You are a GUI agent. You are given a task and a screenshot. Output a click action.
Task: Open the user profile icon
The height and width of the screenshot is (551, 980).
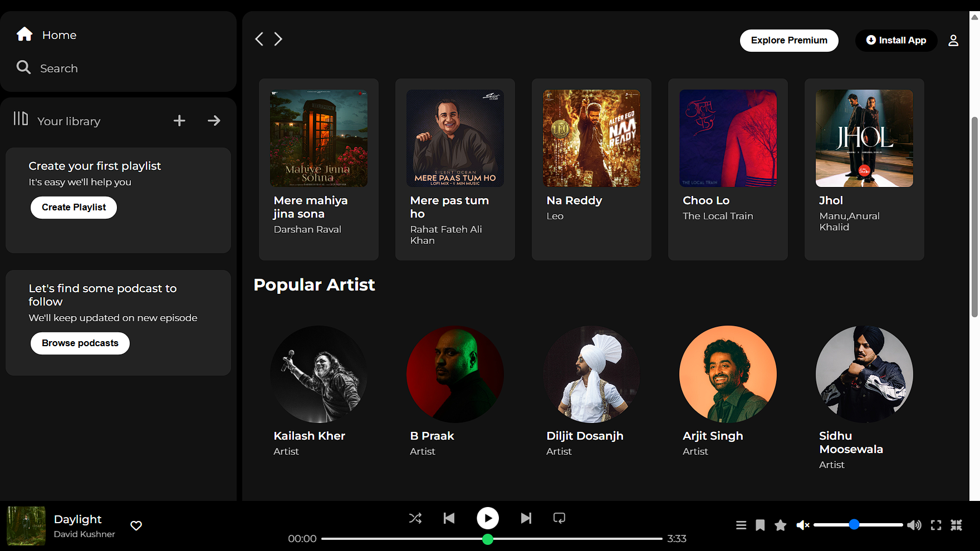(953, 41)
